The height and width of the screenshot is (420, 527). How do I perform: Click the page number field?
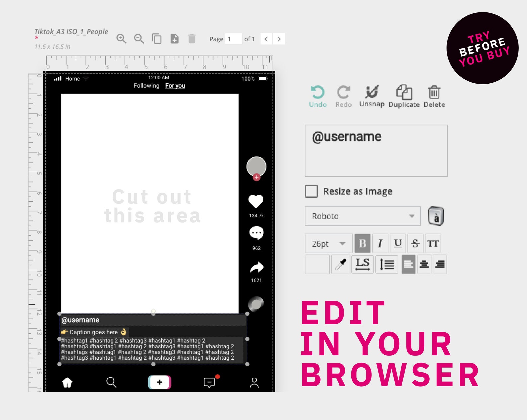point(233,39)
